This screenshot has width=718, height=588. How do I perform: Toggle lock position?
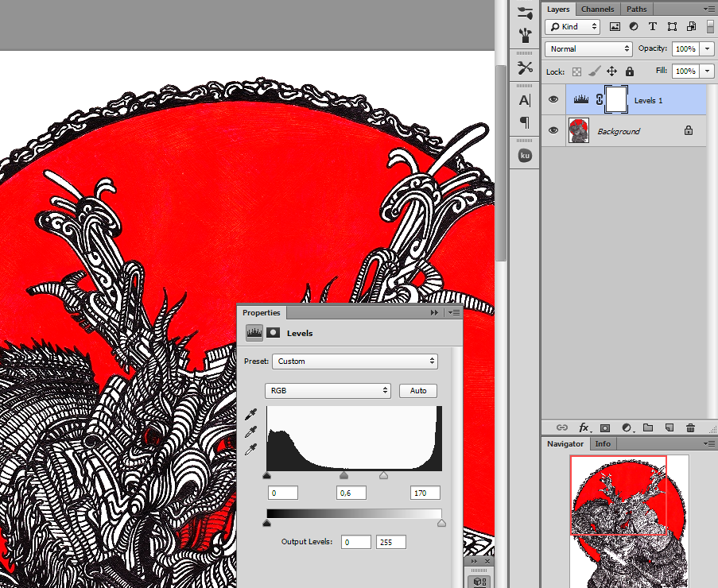[611, 72]
